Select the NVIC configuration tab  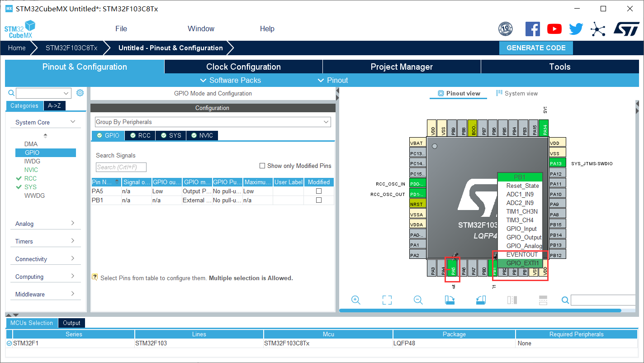(x=202, y=135)
